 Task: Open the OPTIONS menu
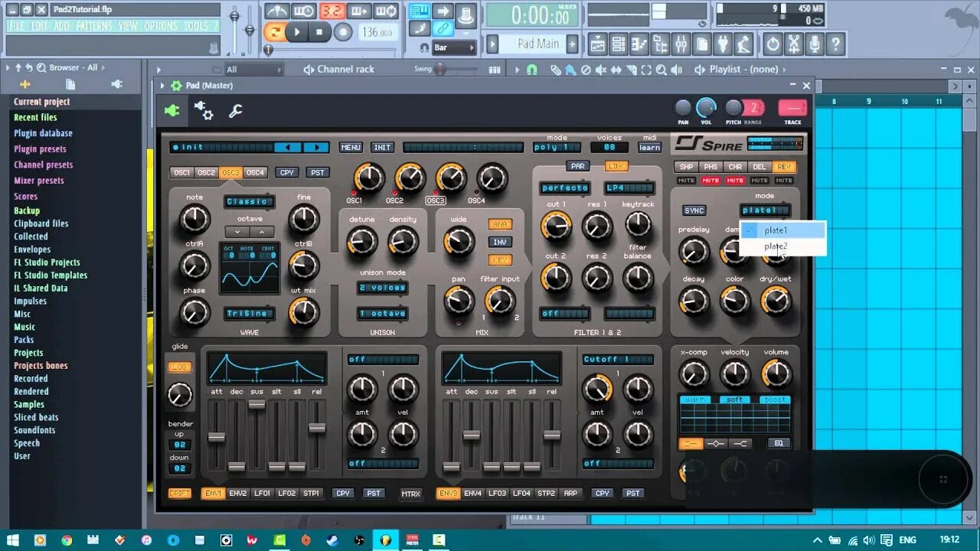coord(161,26)
